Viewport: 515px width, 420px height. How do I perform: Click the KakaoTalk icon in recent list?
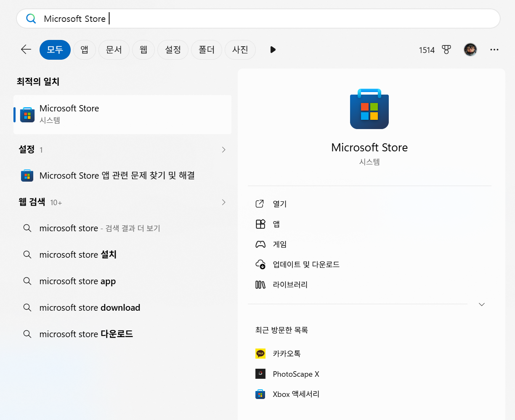click(260, 354)
